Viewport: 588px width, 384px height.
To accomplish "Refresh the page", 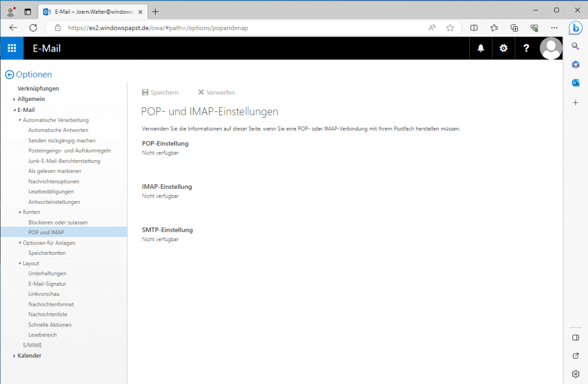I will click(x=33, y=28).
